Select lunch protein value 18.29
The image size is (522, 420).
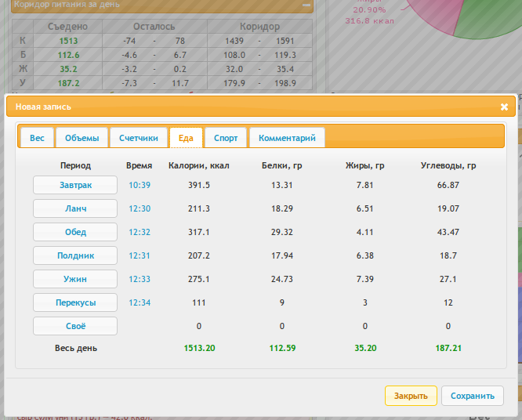(282, 208)
